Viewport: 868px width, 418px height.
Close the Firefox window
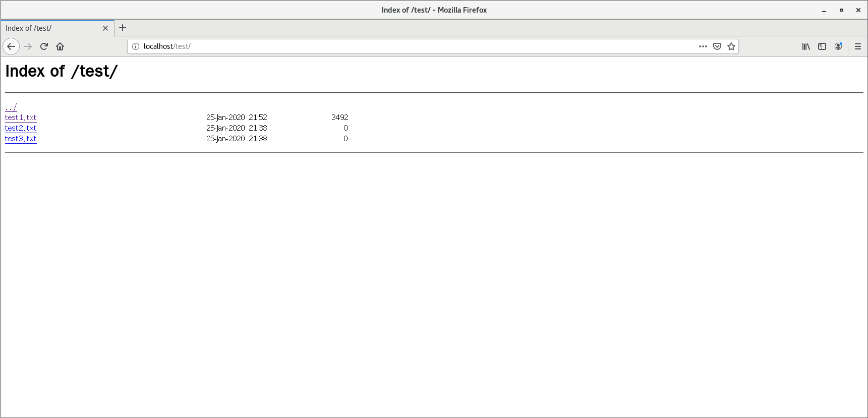click(x=858, y=10)
